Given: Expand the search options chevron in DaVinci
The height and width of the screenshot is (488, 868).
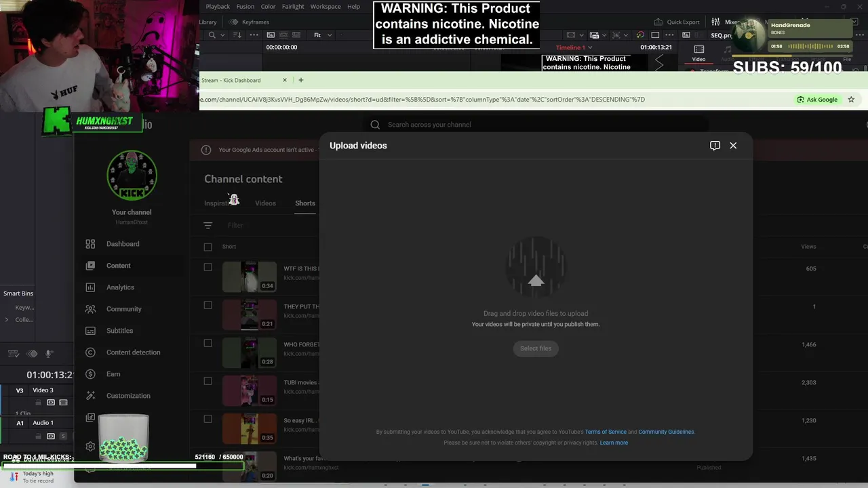Looking at the screenshot, I should coord(222,35).
